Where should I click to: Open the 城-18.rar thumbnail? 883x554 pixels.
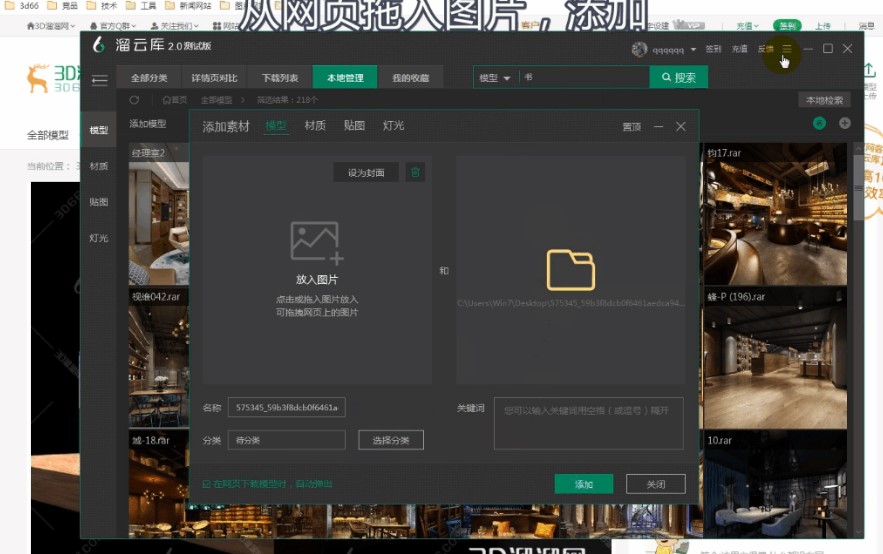coord(159,484)
